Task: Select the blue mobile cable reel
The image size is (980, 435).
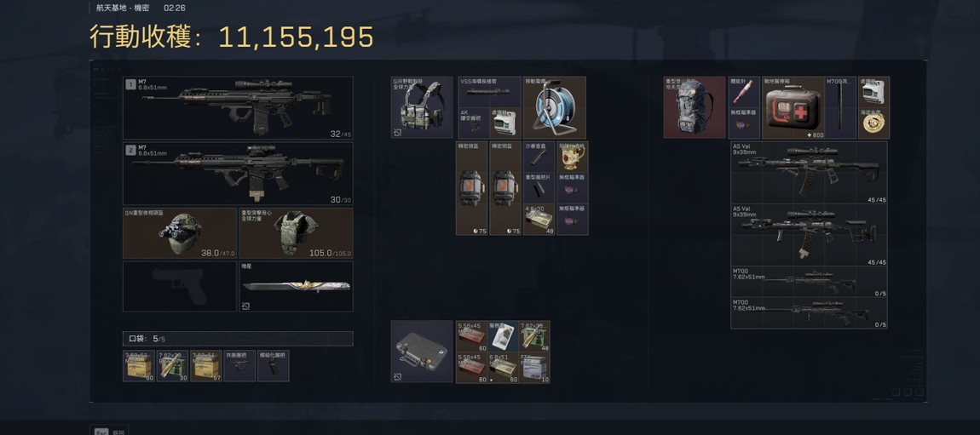Action: 555,107
